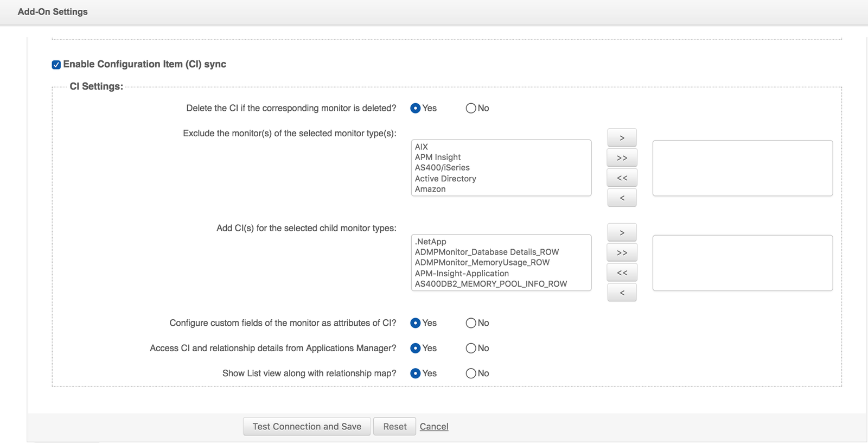This screenshot has width=868, height=443.
Task: Remove all child monitor types with << button
Action: (x=622, y=273)
